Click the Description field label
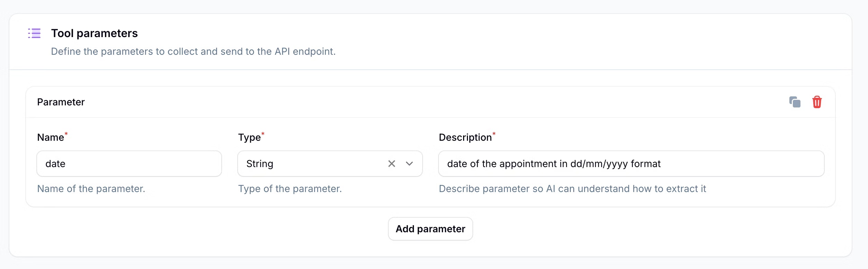Image resolution: width=868 pixels, height=269 pixels. click(x=465, y=138)
